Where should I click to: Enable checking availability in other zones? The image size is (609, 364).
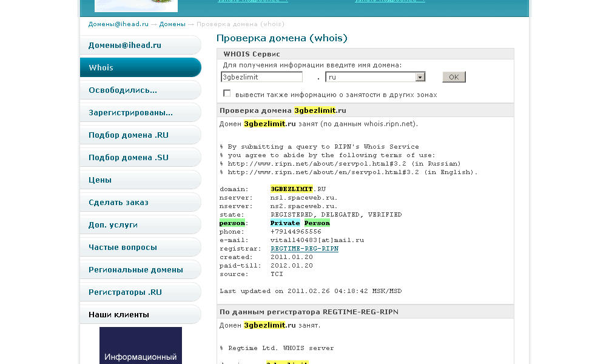click(227, 93)
